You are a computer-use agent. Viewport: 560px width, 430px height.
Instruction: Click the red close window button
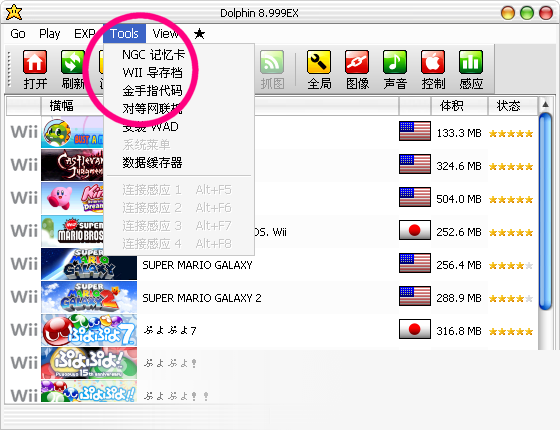546,13
